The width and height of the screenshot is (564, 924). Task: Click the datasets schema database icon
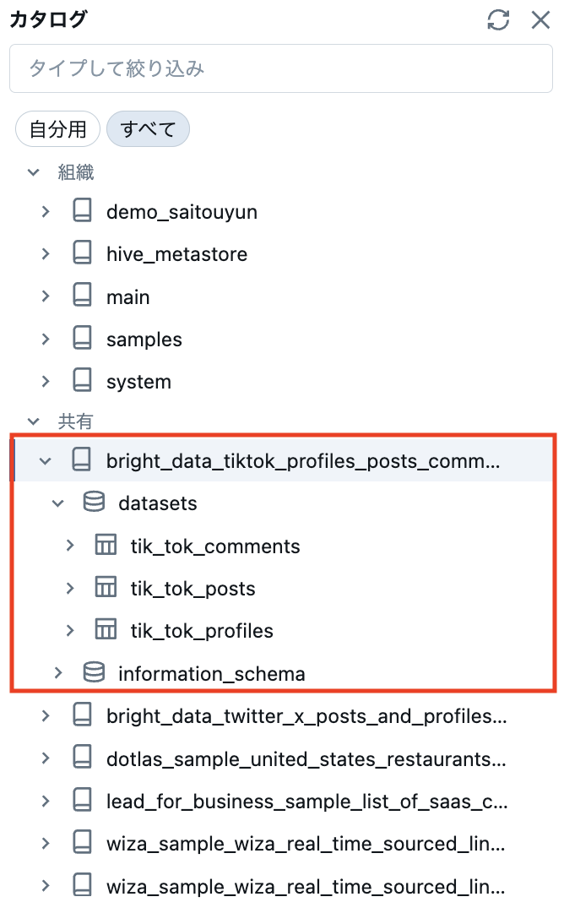pos(94,502)
